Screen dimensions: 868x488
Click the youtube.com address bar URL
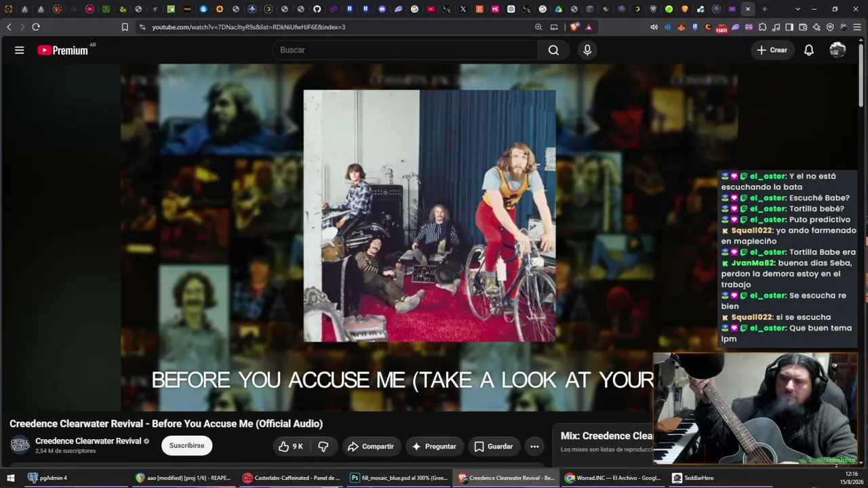point(248,27)
